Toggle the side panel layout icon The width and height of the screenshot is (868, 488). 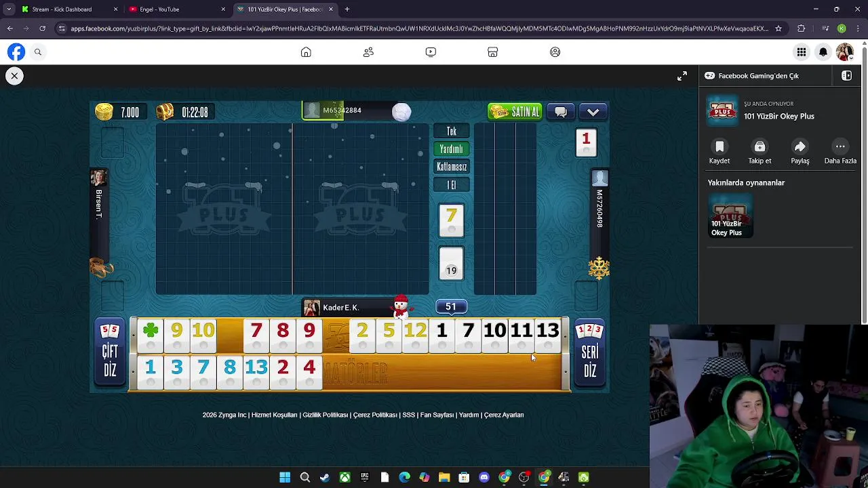(x=846, y=76)
